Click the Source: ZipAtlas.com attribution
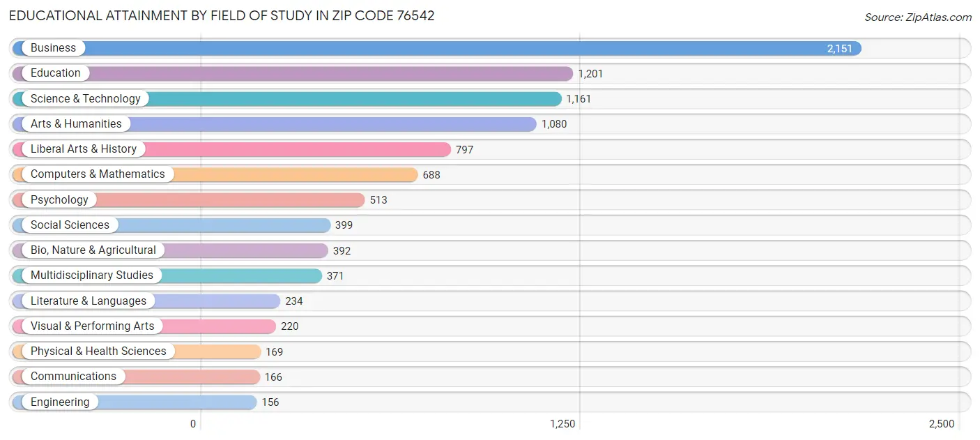This screenshot has height=440, width=980. [917, 17]
